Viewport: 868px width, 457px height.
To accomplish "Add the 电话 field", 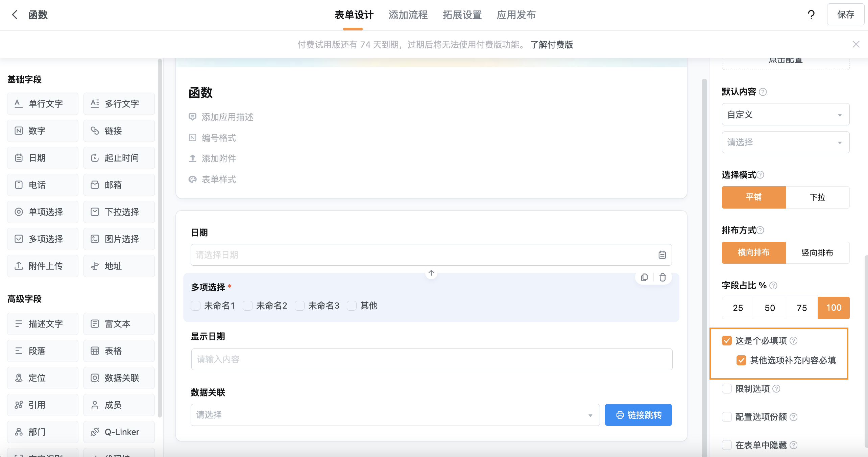I will coord(43,185).
